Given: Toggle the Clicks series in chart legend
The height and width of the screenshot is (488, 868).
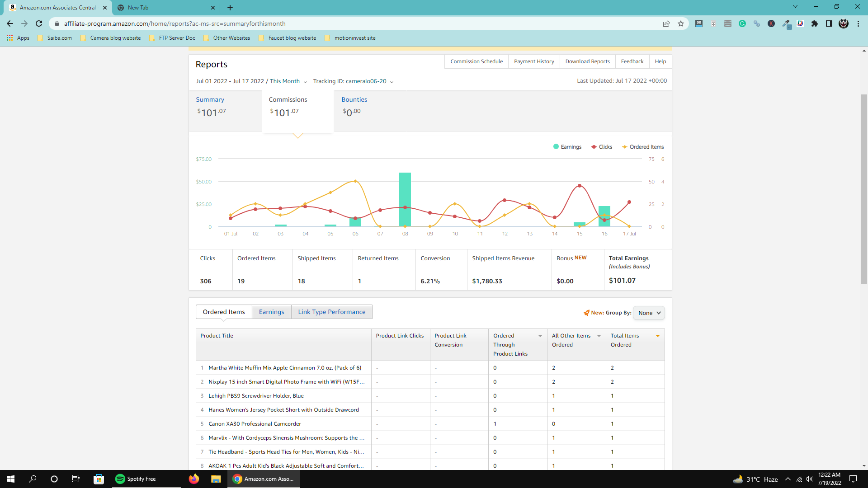Looking at the screenshot, I should [602, 147].
